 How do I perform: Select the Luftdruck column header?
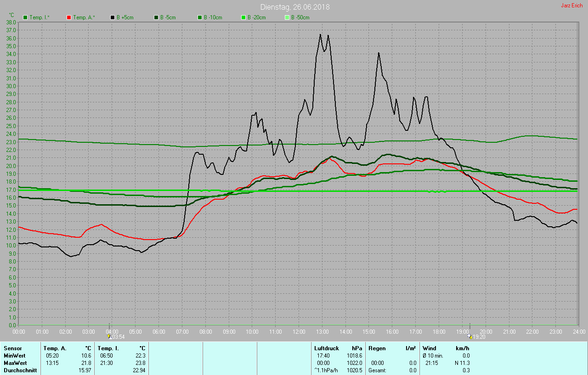(x=327, y=348)
